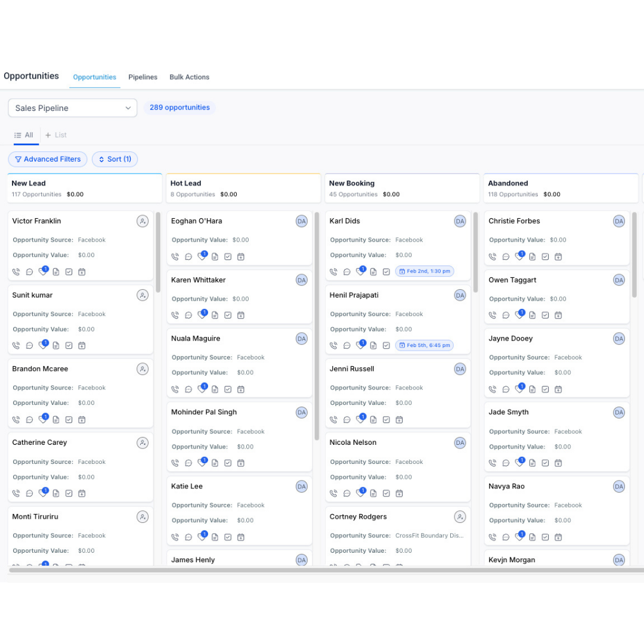Click assign-user icon on Cortney Rodgers card

460,516
